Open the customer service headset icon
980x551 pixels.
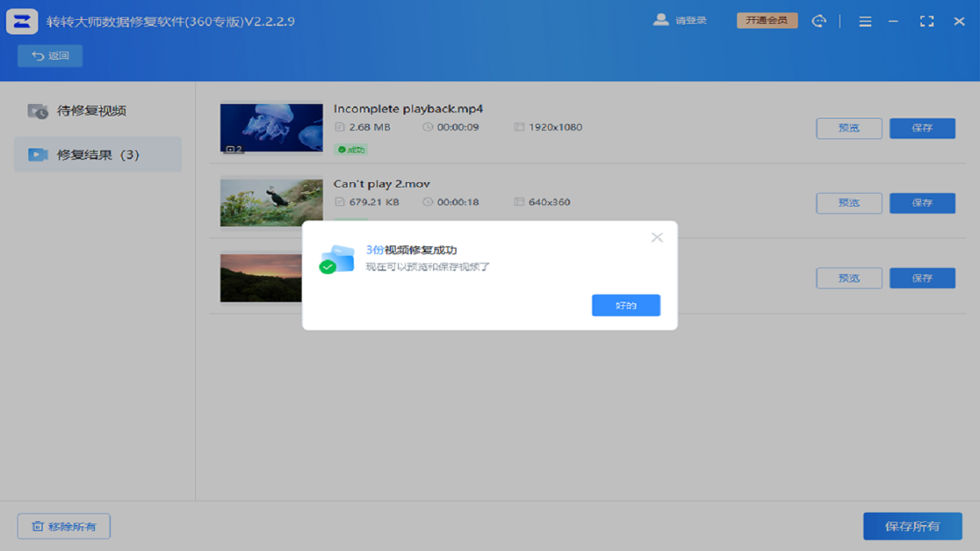pos(819,21)
